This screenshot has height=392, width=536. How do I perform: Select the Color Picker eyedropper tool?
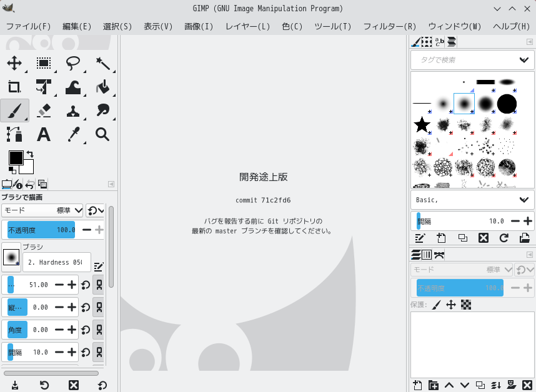coord(73,134)
